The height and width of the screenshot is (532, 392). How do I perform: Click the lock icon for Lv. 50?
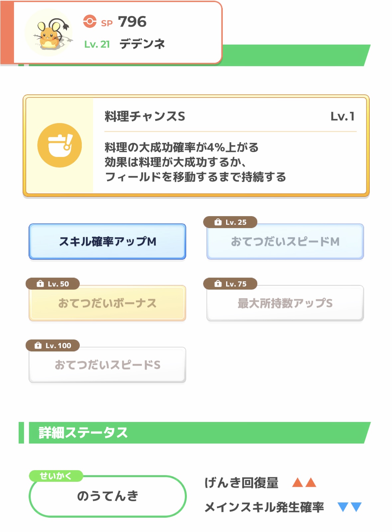pos(40,284)
